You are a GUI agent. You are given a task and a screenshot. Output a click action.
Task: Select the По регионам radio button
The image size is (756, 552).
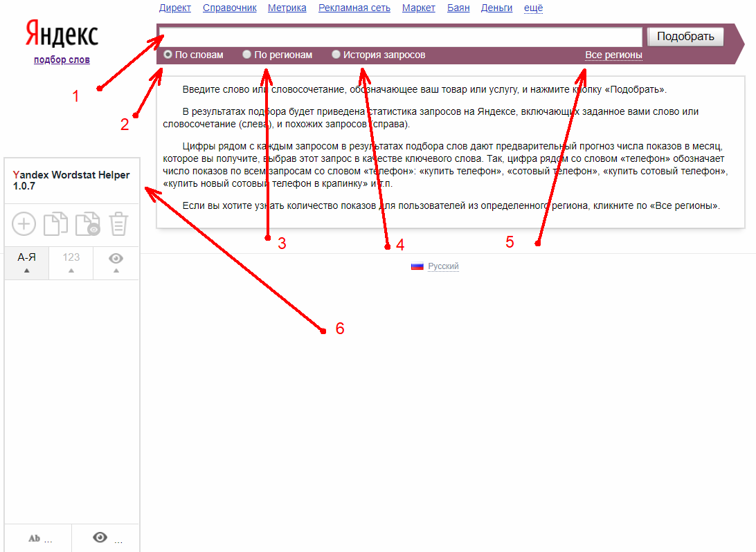247,55
